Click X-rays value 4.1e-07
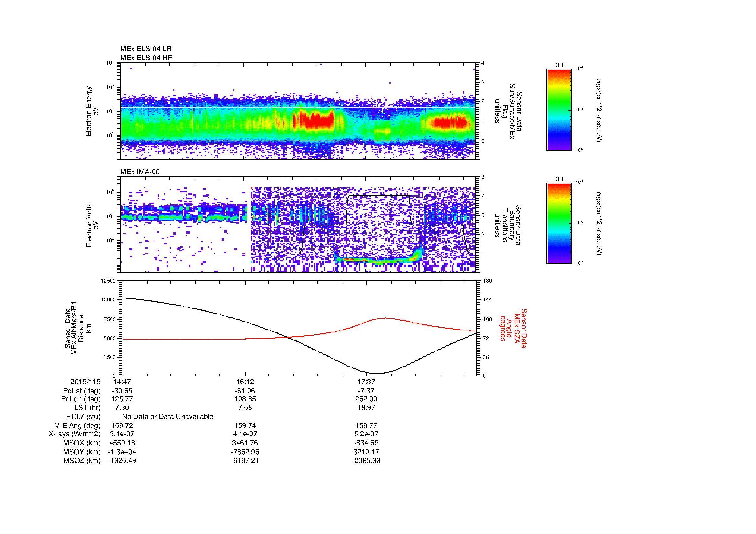 tap(245, 434)
